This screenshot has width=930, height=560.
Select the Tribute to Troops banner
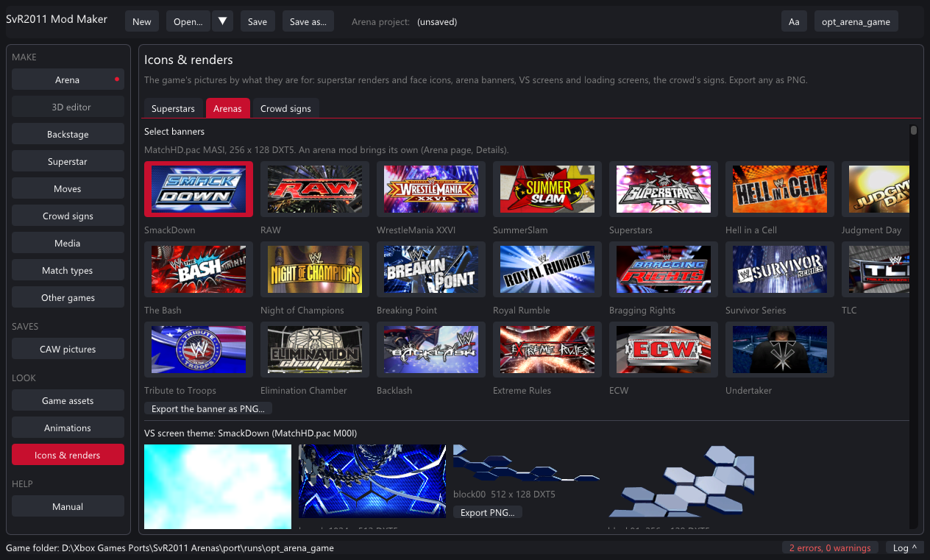point(199,350)
